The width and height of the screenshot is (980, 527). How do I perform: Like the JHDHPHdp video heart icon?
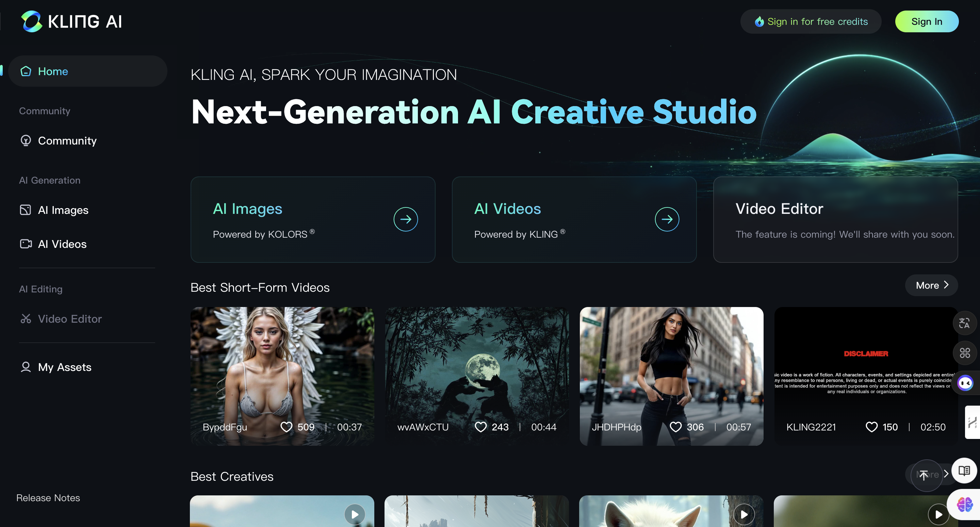click(676, 427)
